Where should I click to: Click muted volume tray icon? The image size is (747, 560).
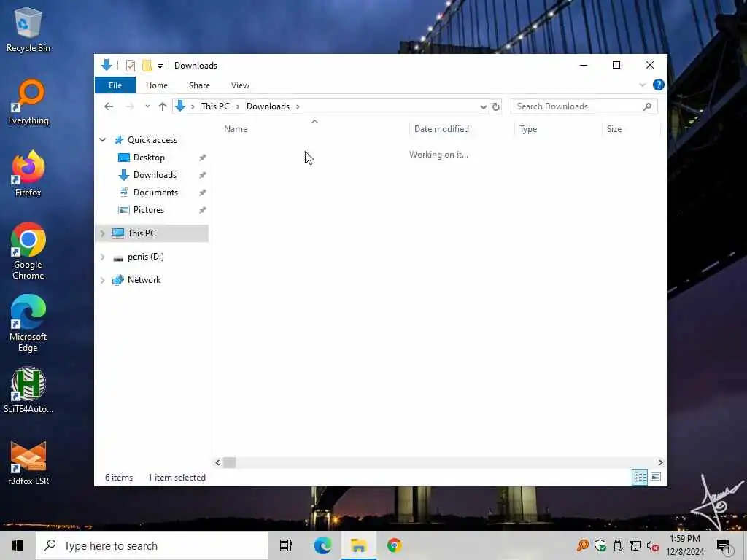(653, 546)
